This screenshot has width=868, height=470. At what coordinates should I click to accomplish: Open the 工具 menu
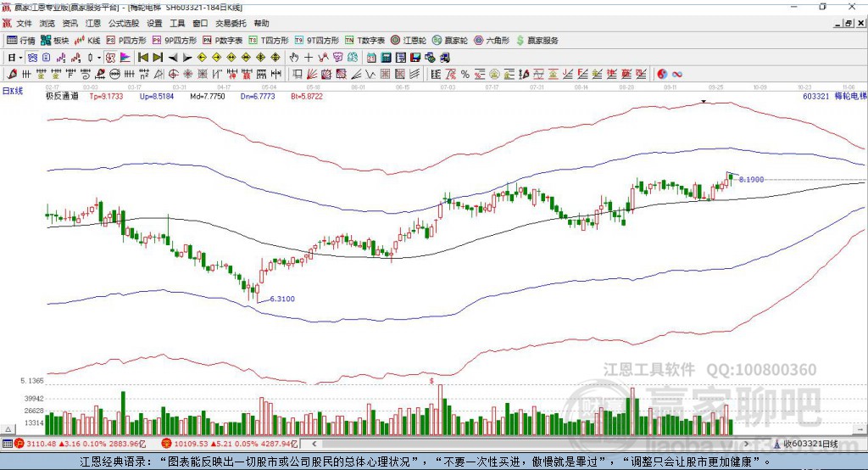(177, 23)
